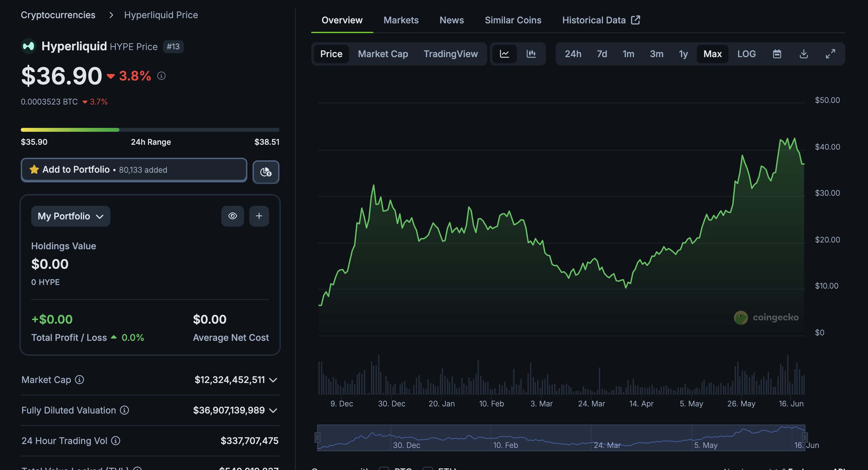Toggle holdings visibility eye icon

232,216
